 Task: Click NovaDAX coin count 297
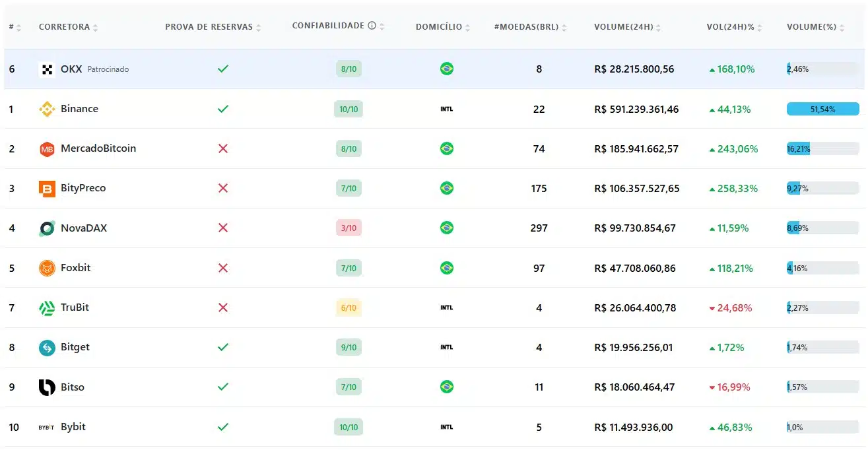click(539, 228)
